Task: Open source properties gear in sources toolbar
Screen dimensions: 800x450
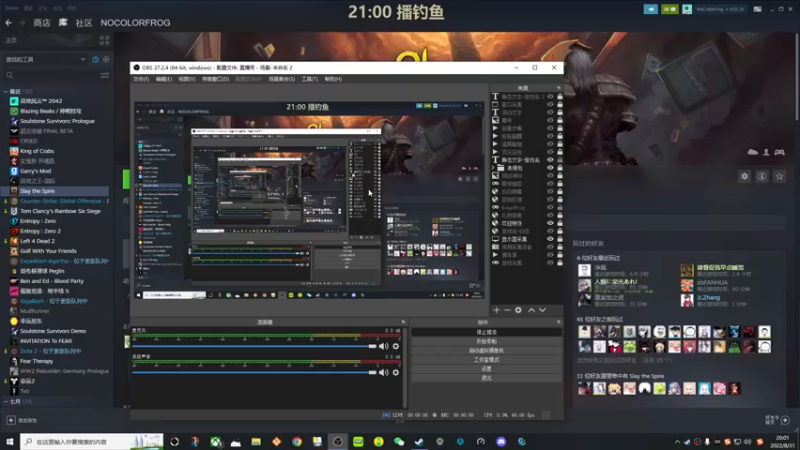Action: (518, 310)
